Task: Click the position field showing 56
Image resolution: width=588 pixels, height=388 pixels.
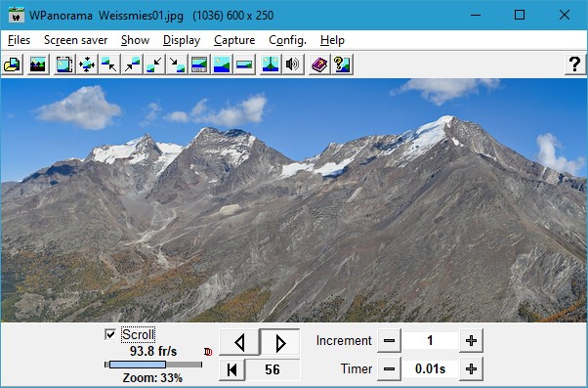Action: 273,369
